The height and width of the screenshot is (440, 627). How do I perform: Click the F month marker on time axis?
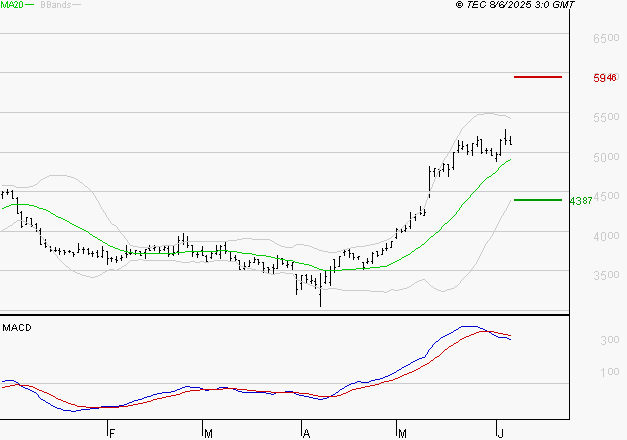112,433
